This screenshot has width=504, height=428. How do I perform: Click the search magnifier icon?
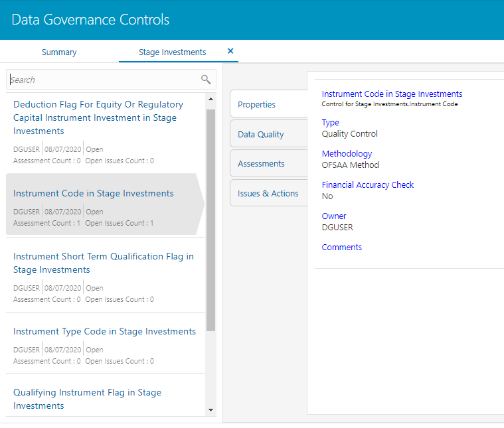206,80
